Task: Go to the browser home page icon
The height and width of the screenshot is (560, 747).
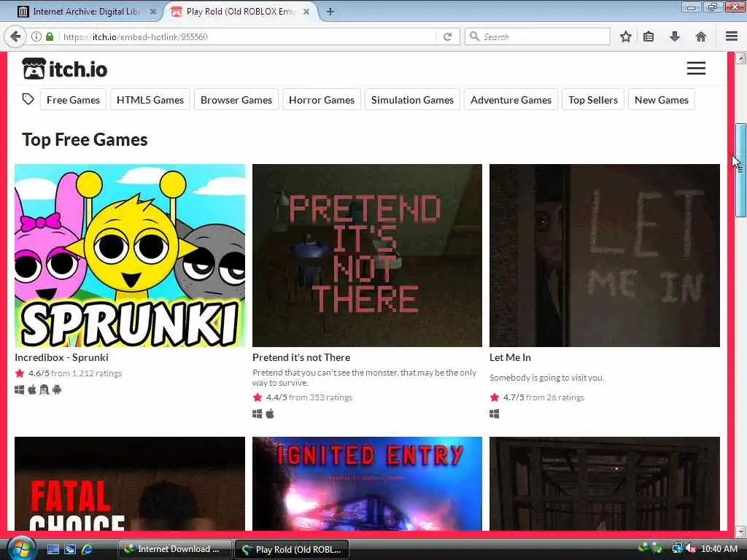Action: click(701, 36)
